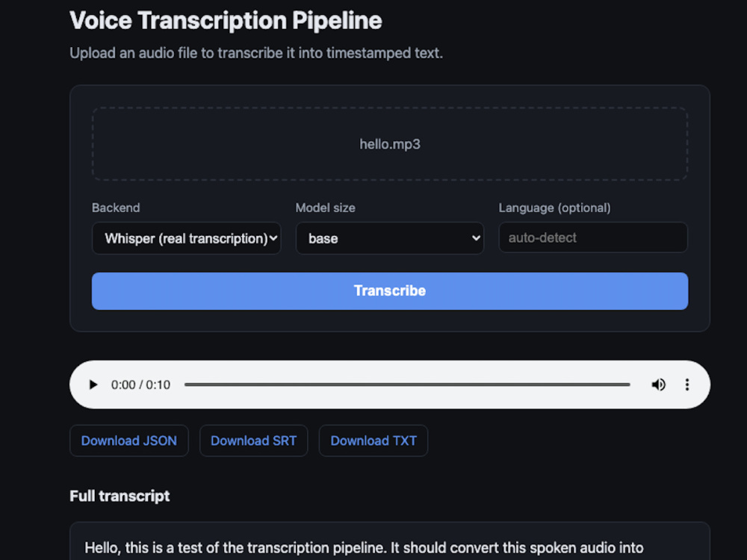The image size is (747, 560).
Task: Download the transcript as SRT
Action: (x=253, y=441)
